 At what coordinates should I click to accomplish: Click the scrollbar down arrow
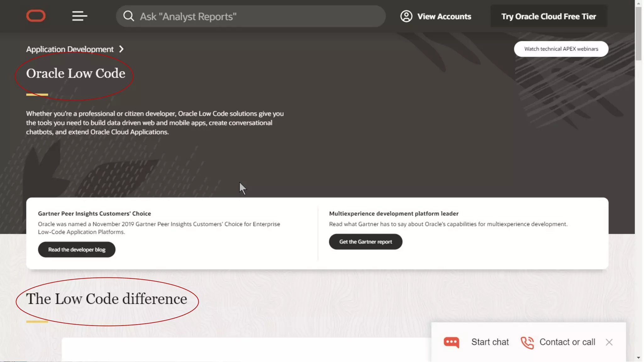pos(638,358)
